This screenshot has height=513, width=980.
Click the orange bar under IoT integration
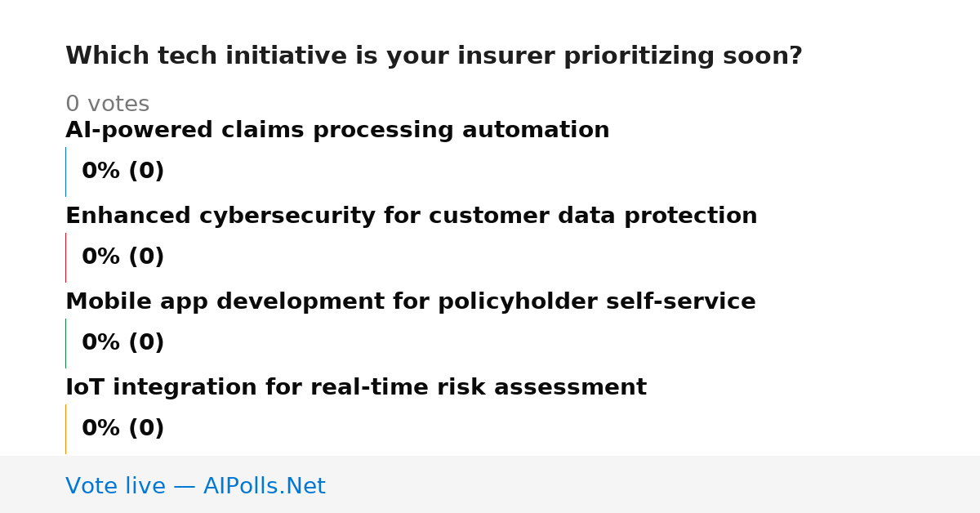click(x=65, y=429)
